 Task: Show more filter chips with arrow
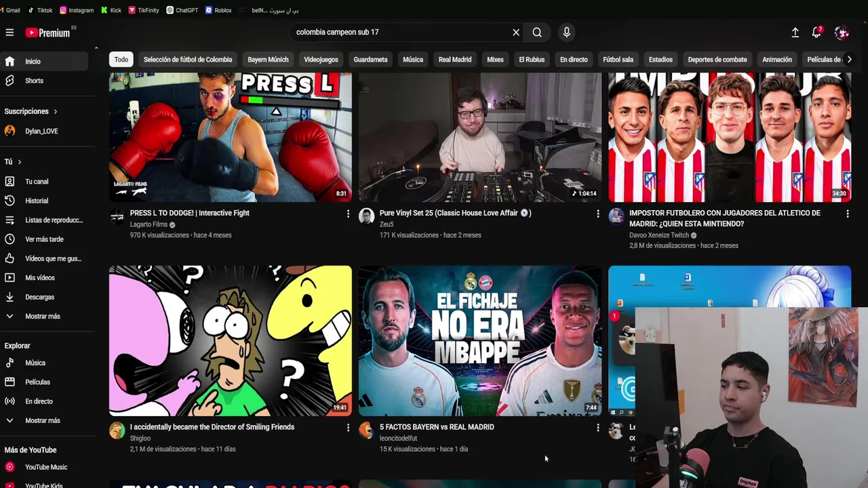coord(849,60)
